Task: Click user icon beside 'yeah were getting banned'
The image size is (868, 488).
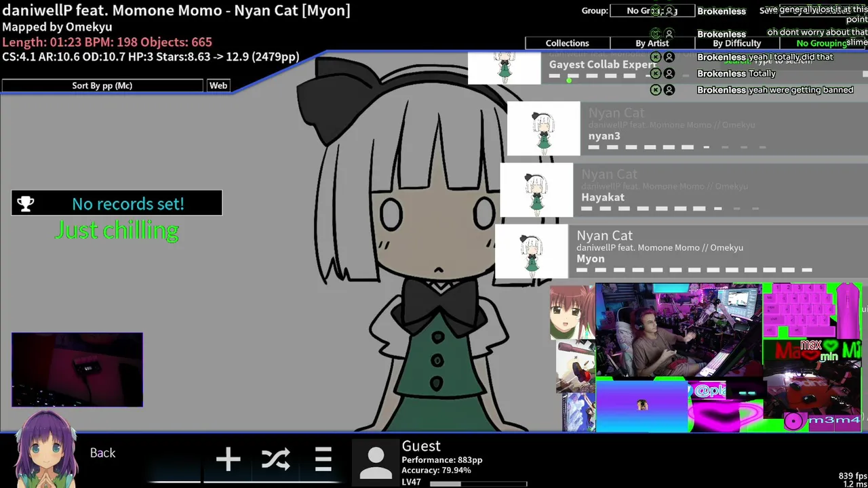Action: coord(669,89)
